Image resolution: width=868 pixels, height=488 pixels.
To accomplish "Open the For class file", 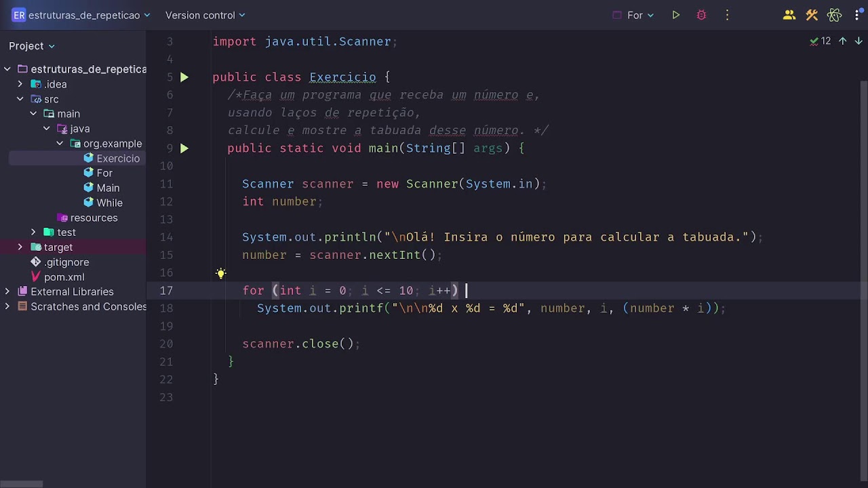I will pyautogui.click(x=98, y=173).
